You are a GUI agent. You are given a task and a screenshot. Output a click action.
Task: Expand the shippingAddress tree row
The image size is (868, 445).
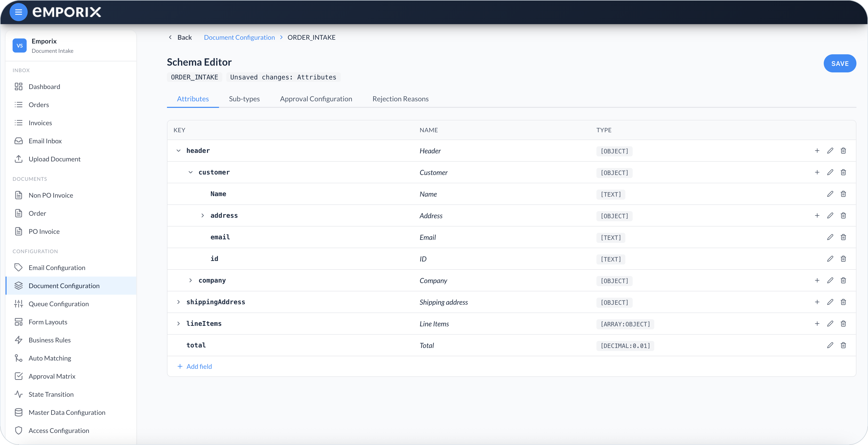(x=179, y=302)
